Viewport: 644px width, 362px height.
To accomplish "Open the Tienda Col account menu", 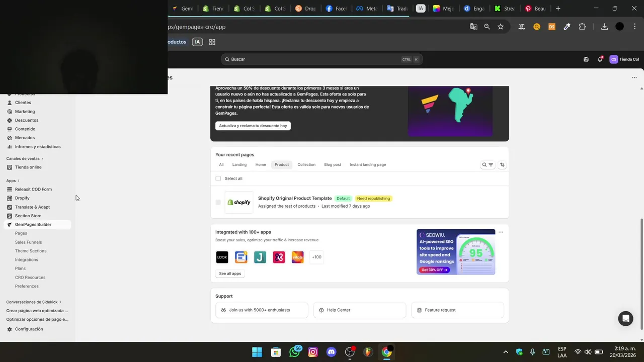I will pyautogui.click(x=624, y=59).
